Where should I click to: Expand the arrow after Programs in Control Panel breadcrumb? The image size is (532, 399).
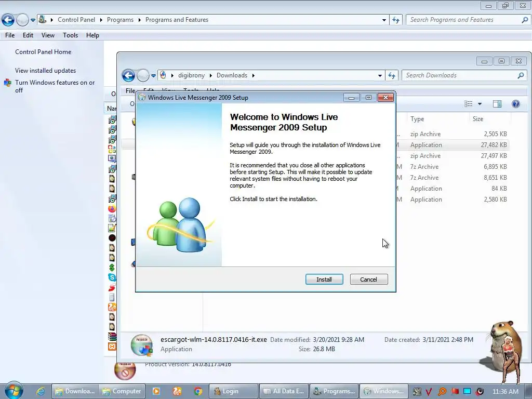(x=139, y=20)
